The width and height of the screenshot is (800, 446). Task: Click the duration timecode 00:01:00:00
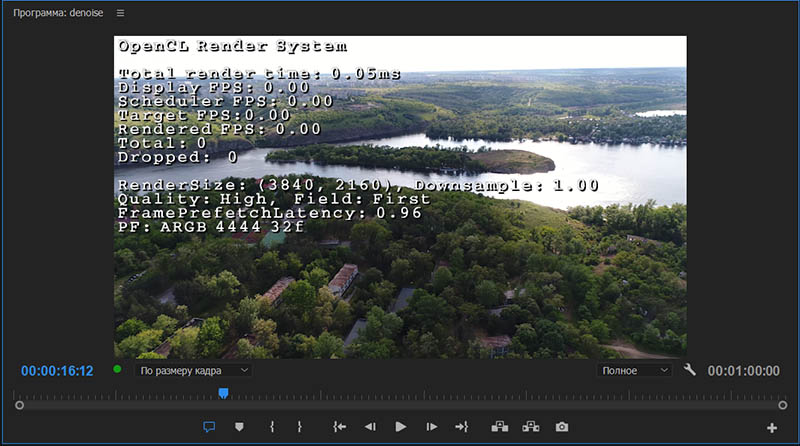[x=743, y=371]
